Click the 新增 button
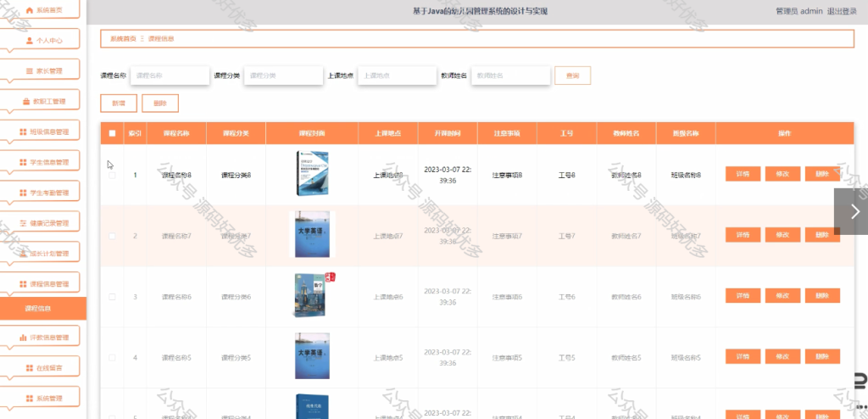 (x=119, y=103)
